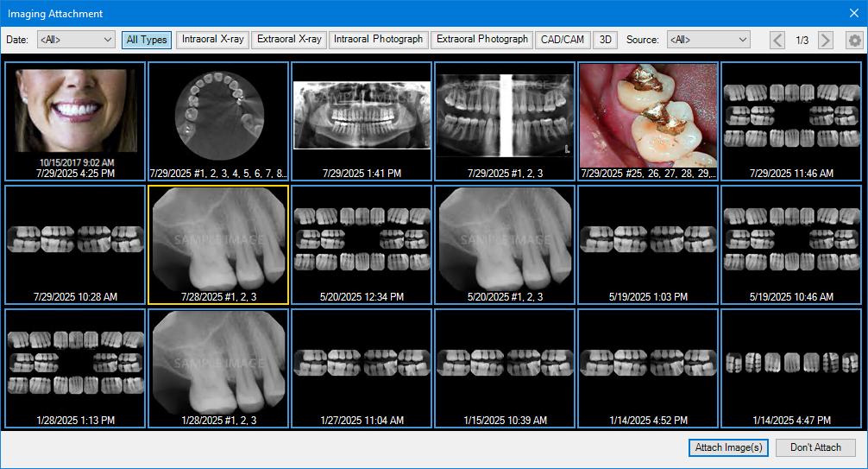Toggle the CAD/CAM filter
Viewport: 868px width, 469px height.
coord(563,40)
